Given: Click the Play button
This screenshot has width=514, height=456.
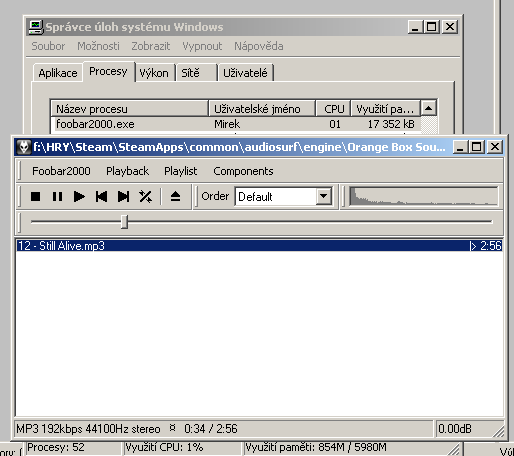Looking at the screenshot, I should pyautogui.click(x=79, y=196).
